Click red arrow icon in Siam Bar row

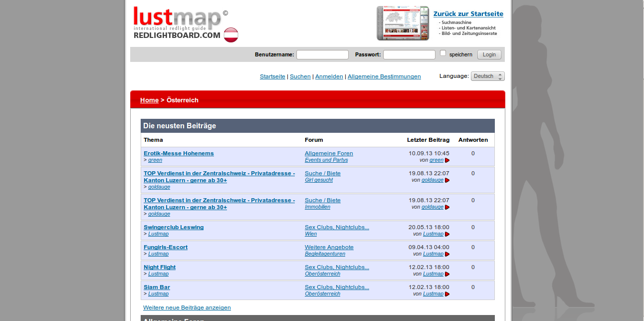(x=447, y=294)
